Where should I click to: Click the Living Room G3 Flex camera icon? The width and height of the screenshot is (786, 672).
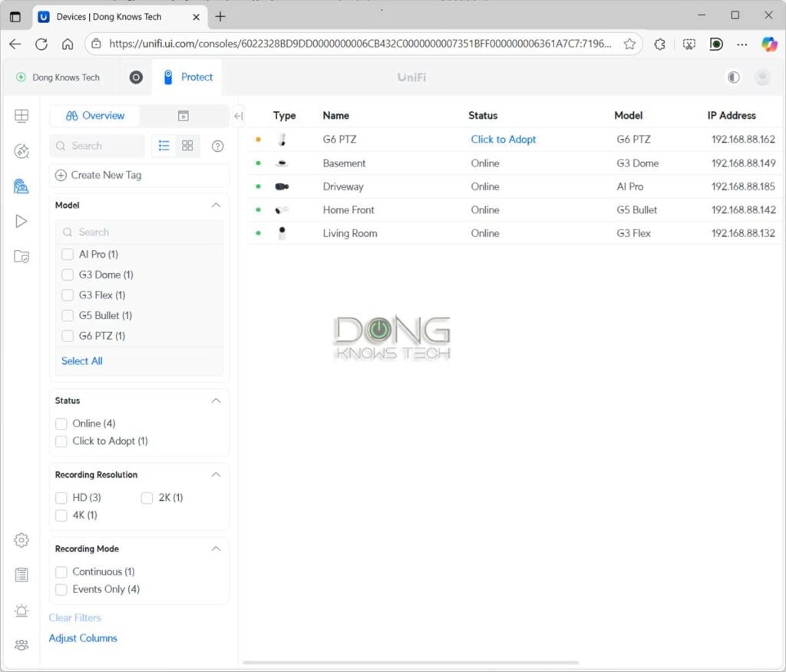[282, 233]
